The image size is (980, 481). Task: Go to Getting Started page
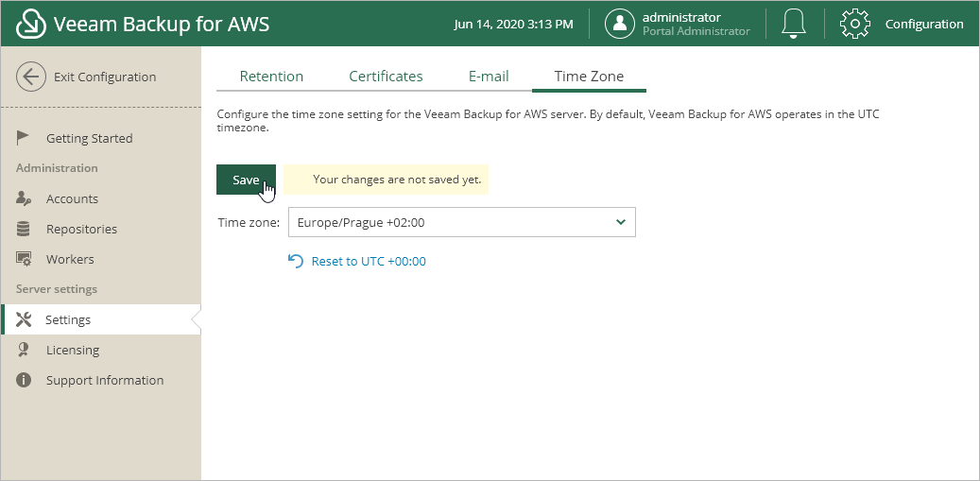click(90, 138)
